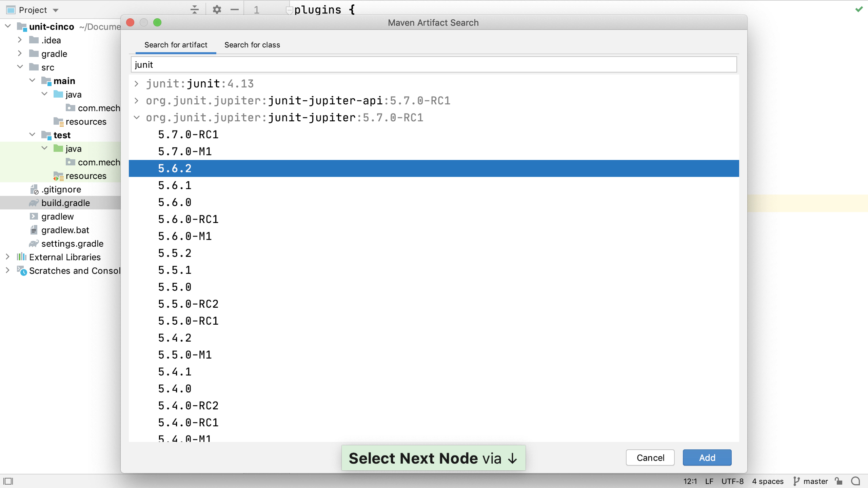Open the Project view dropdown
Viewport: 868px width, 488px height.
pos(55,10)
